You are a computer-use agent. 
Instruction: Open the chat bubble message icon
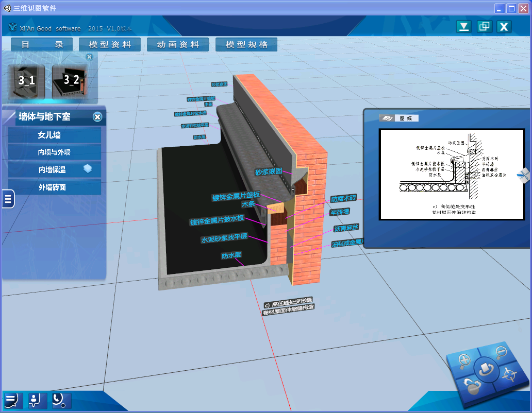coord(12,400)
